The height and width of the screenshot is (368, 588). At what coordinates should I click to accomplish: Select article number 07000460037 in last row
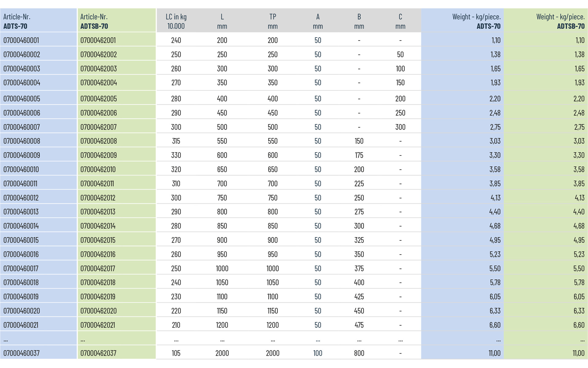[x=21, y=353]
